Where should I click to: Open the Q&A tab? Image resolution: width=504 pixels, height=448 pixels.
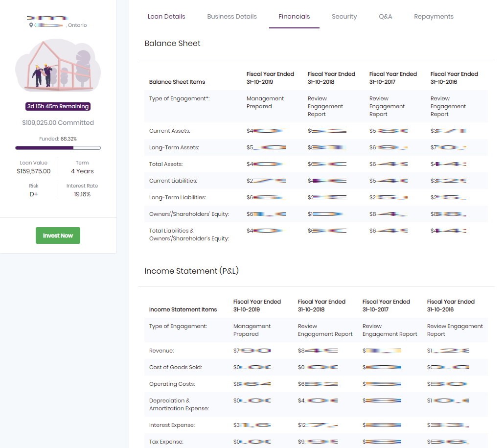tap(385, 17)
